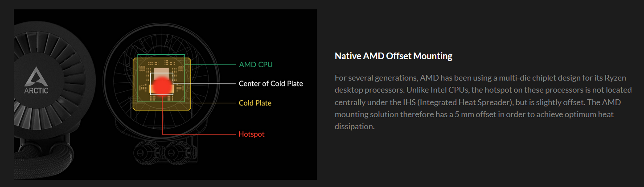Screen dimensions: 644x187
Task: Click the green AMD CPU outline square
Action: 162,78
